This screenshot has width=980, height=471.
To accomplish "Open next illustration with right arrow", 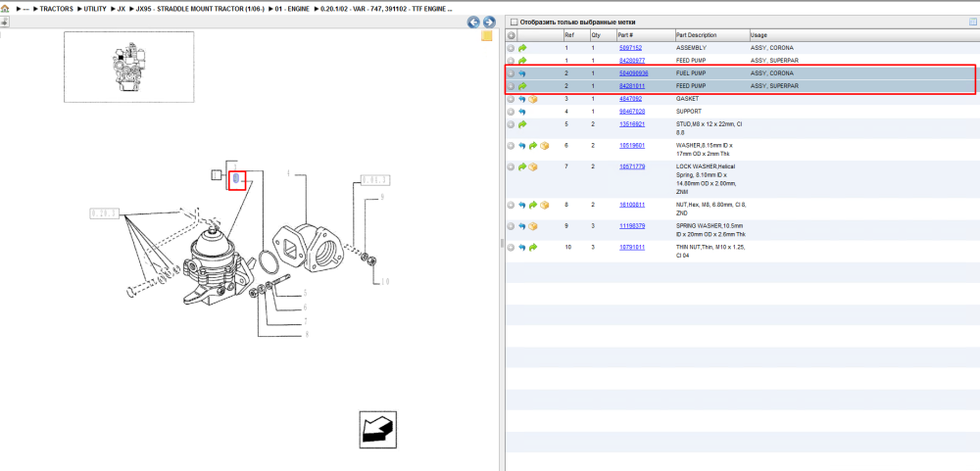I will [489, 23].
